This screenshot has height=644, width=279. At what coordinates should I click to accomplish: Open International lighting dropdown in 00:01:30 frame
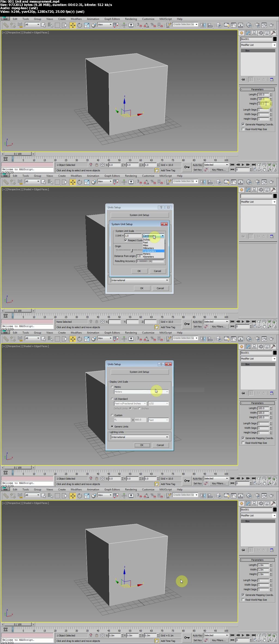pos(140,437)
